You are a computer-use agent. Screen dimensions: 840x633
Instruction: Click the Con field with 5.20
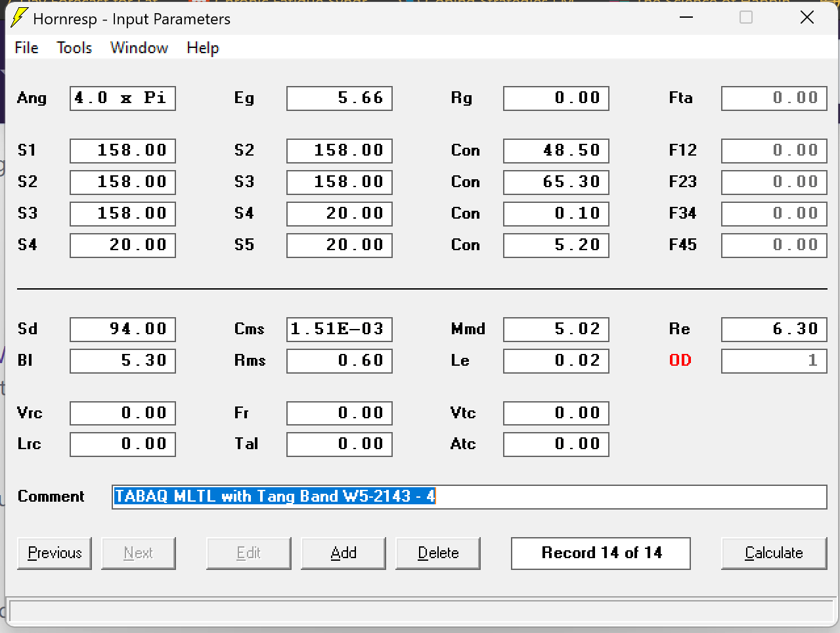[x=556, y=245]
